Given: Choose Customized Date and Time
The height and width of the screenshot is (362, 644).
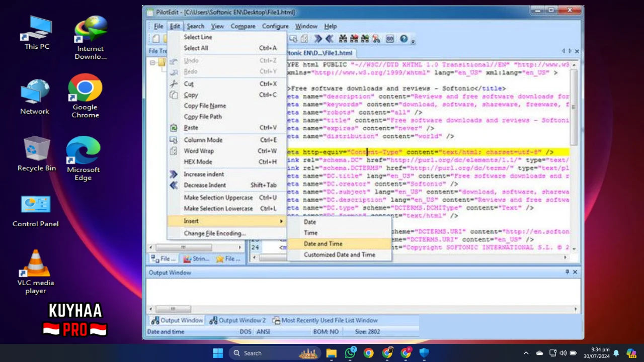Looking at the screenshot, I should [x=339, y=255].
